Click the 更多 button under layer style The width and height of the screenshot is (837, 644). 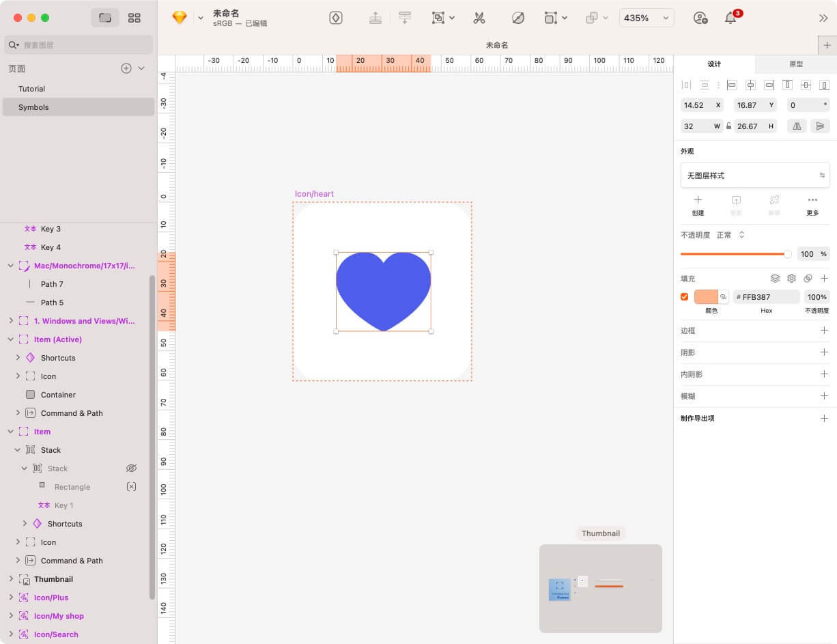[x=812, y=204]
